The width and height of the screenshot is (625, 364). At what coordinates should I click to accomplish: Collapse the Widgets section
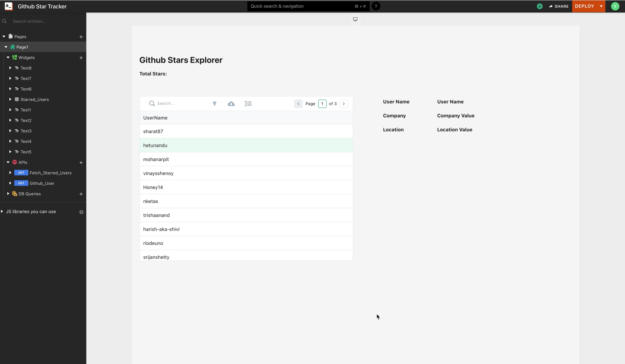pyautogui.click(x=8, y=57)
